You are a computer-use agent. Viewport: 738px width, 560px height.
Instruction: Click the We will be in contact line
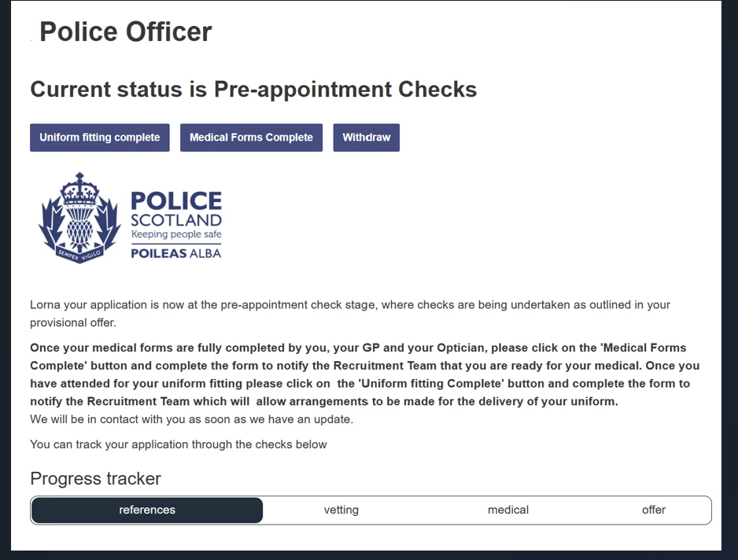(191, 419)
